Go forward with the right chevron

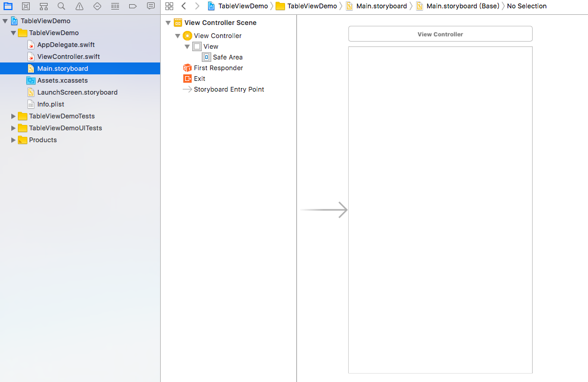pos(197,6)
